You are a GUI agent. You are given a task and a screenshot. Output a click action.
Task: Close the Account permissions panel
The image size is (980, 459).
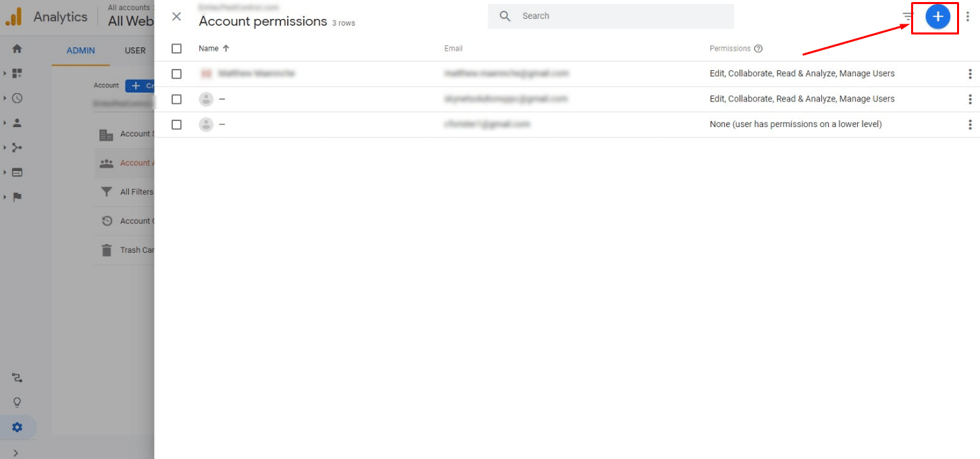(x=176, y=16)
